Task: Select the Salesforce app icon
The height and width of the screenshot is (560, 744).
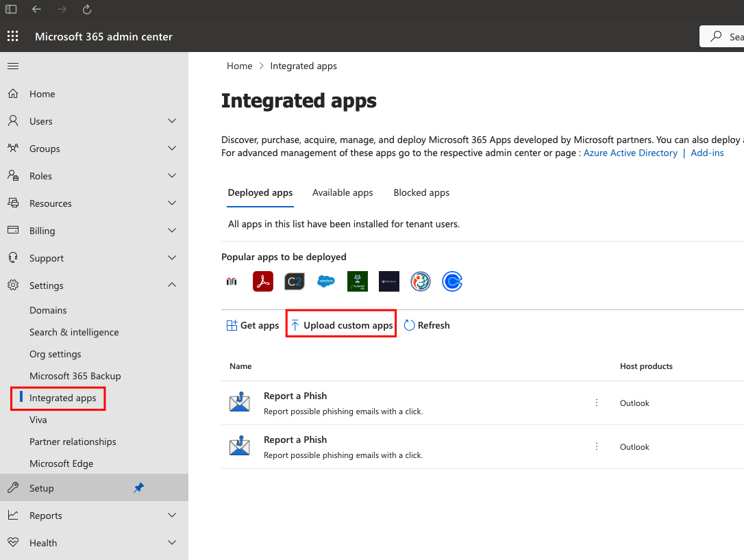Action: coord(325,281)
